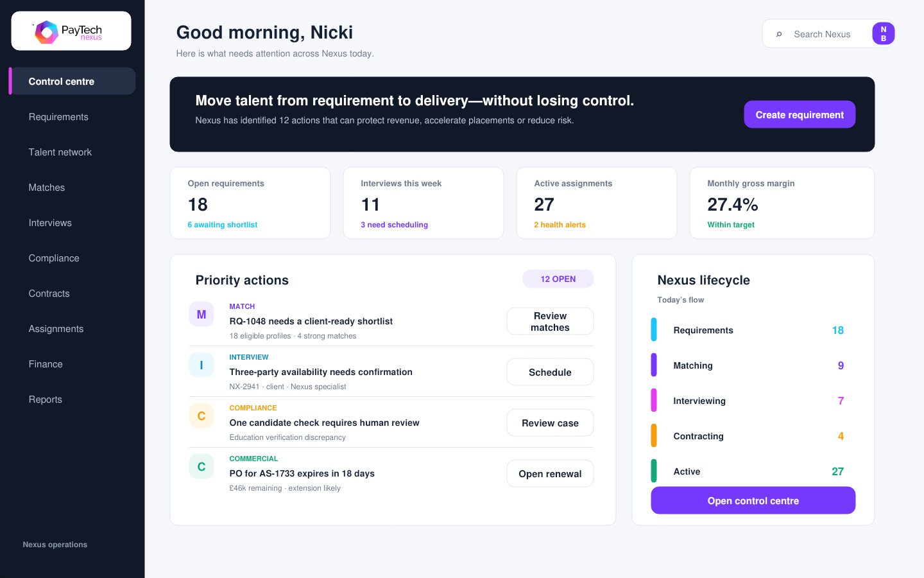Click the orange C compliance badge
924x578 pixels.
(201, 416)
